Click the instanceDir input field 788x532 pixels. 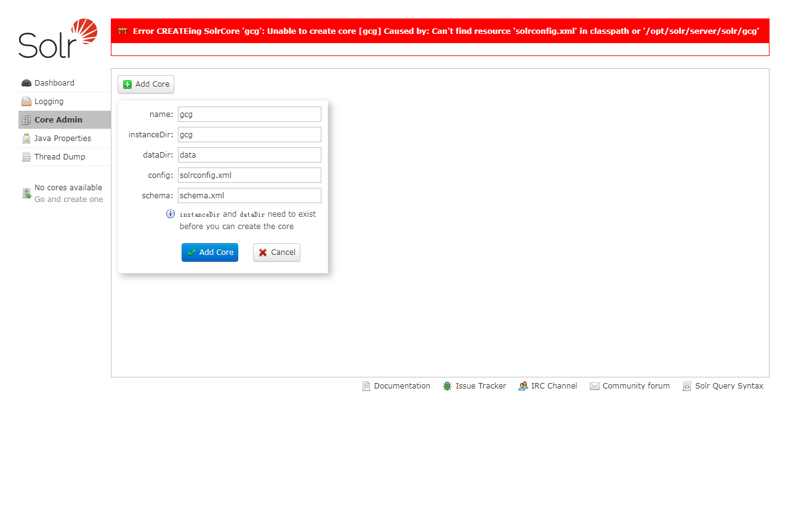(249, 135)
